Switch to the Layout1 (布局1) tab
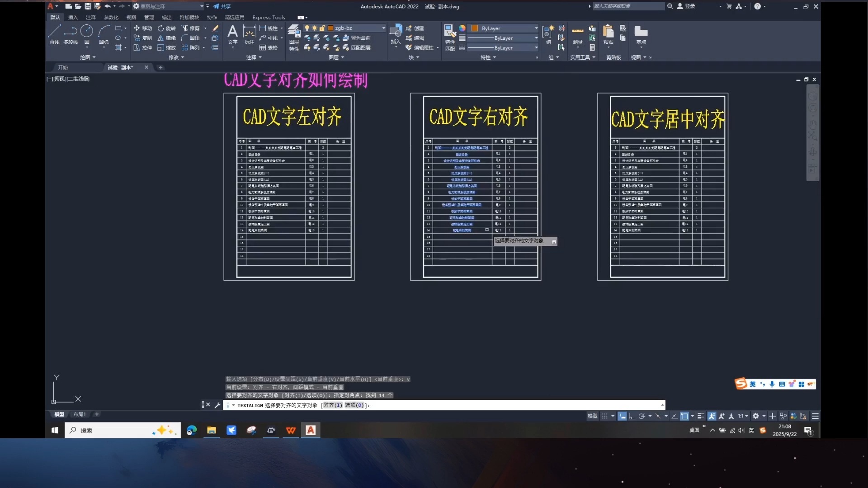 pyautogui.click(x=80, y=414)
